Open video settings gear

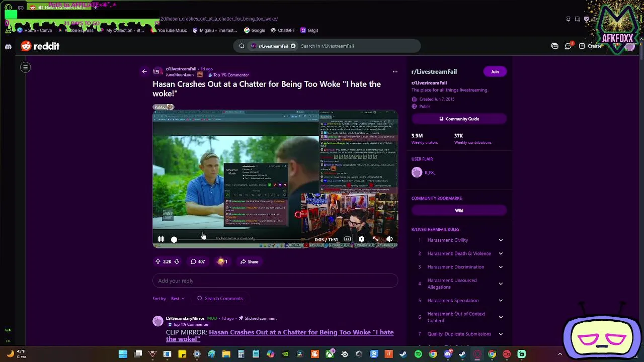click(x=361, y=239)
